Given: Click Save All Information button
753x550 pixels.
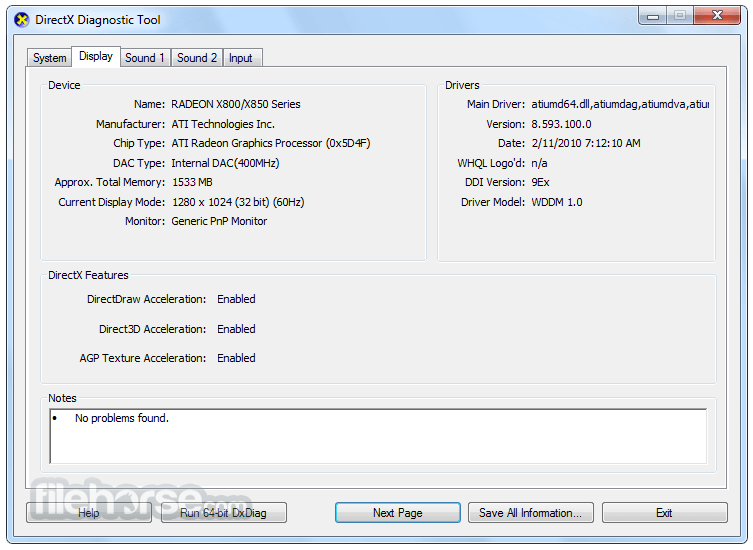Looking at the screenshot, I should coord(531,513).
